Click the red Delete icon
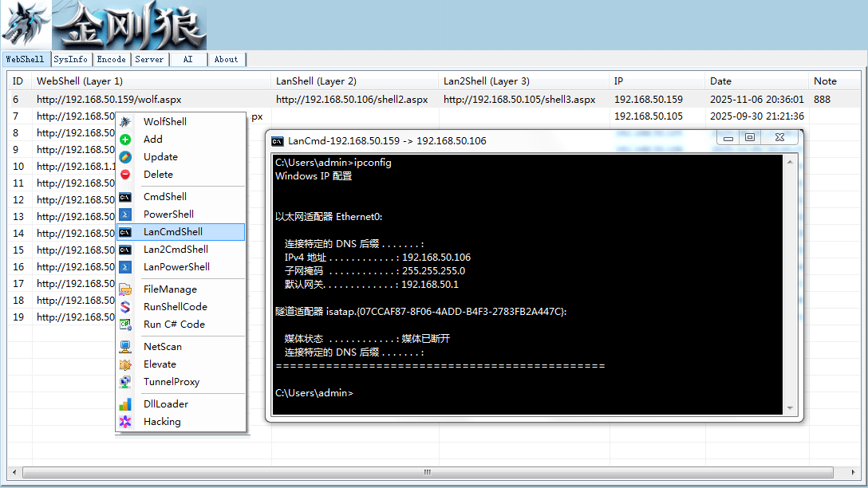The image size is (868, 488). pos(125,175)
